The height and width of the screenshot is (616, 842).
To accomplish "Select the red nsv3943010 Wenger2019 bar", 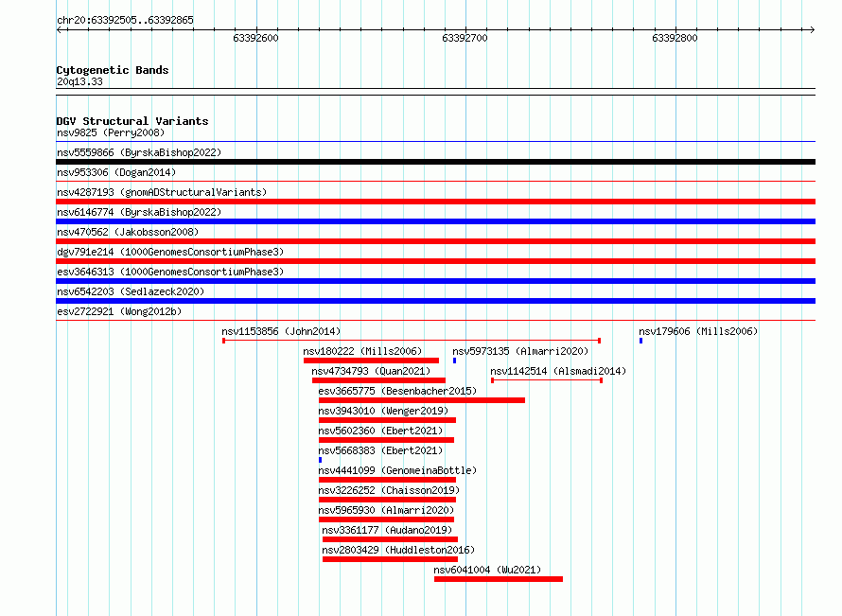I will 387,420.
